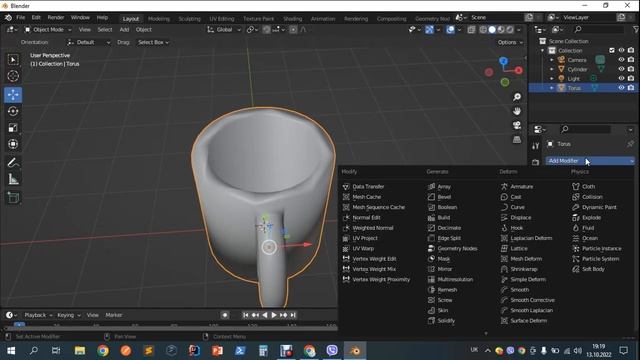Hide the Torus object in viewport

pyautogui.click(x=621, y=88)
